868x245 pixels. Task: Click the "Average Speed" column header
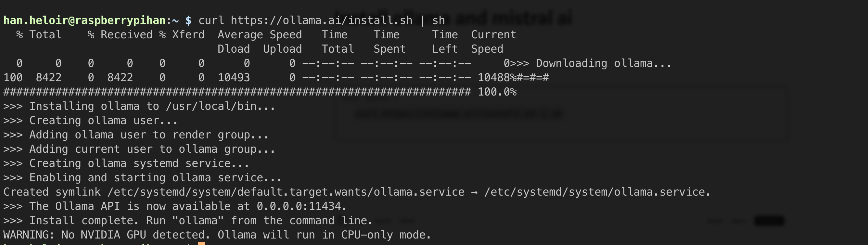(260, 35)
